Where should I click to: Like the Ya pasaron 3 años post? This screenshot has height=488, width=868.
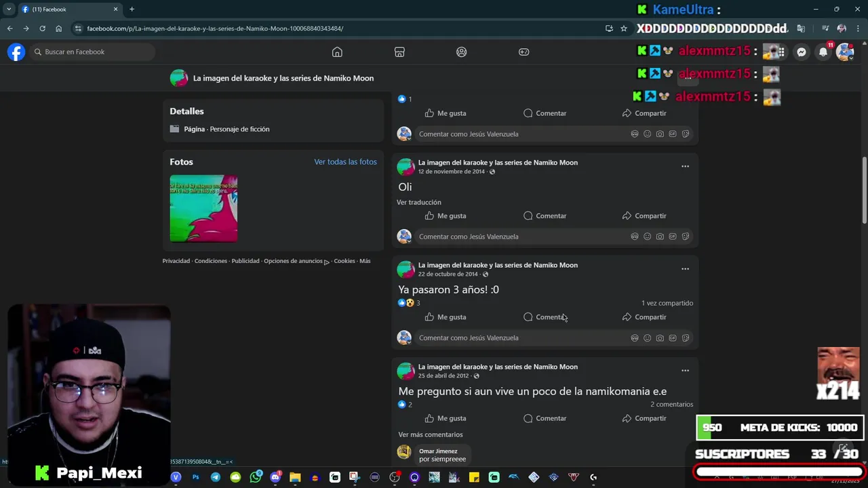click(x=446, y=317)
